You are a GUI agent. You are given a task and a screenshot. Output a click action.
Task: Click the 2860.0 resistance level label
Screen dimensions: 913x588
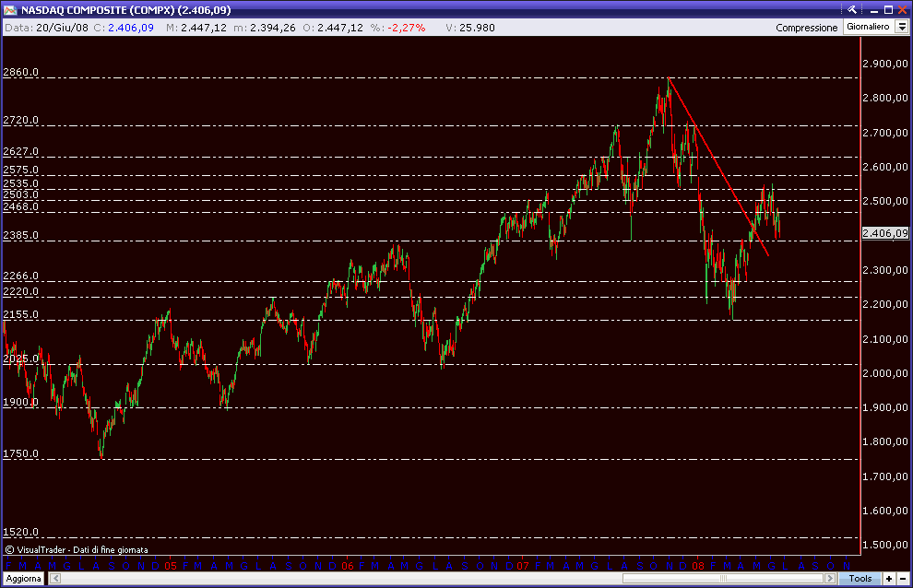click(20, 72)
